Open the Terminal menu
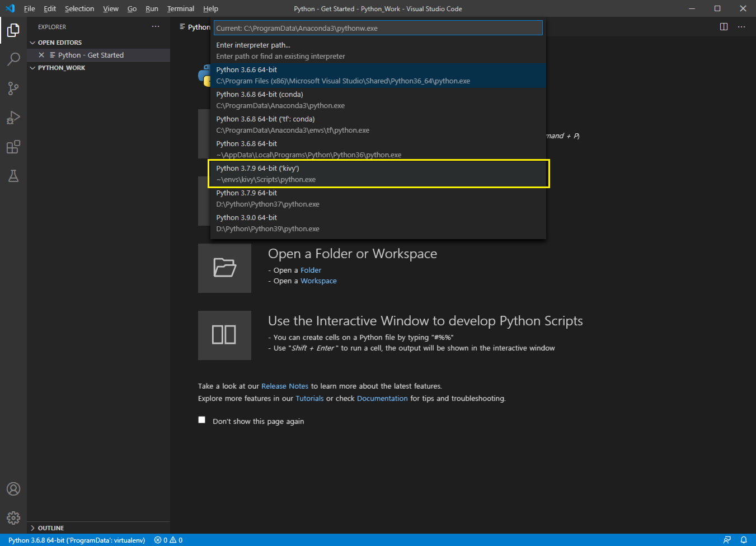 [181, 8]
